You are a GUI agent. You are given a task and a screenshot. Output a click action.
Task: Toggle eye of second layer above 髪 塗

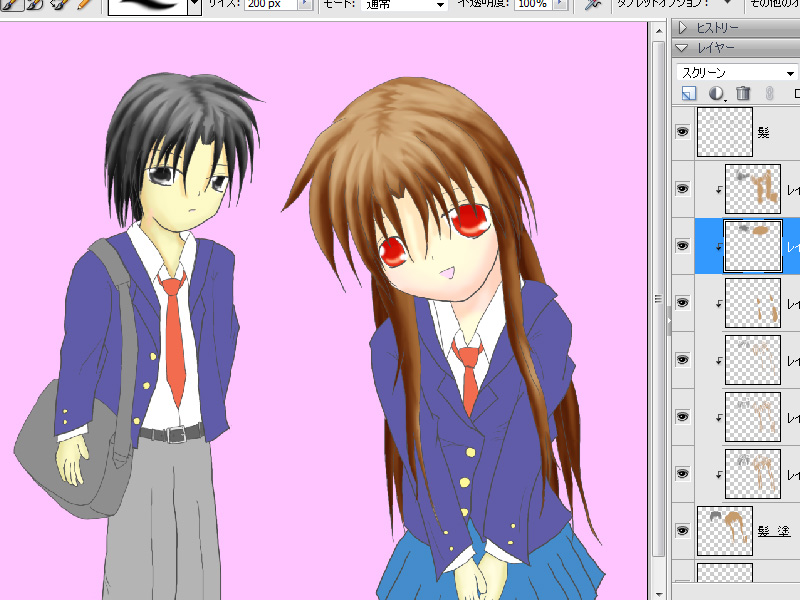683,417
